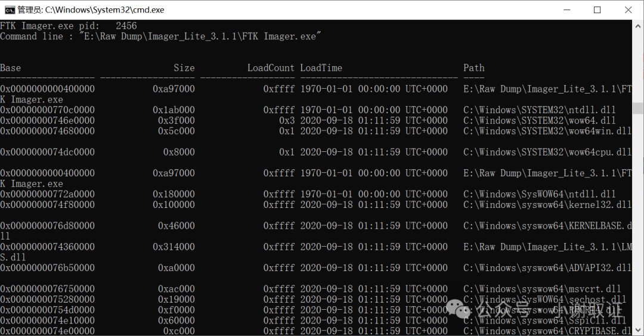
Task: Click base address 0x0000000074e00000
Action: [47, 331]
